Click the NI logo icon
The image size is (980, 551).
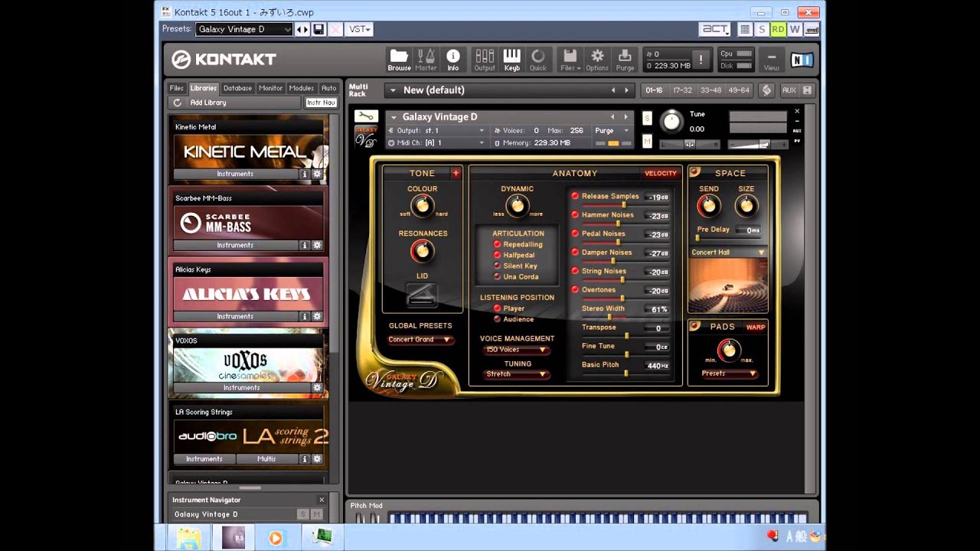coord(802,60)
